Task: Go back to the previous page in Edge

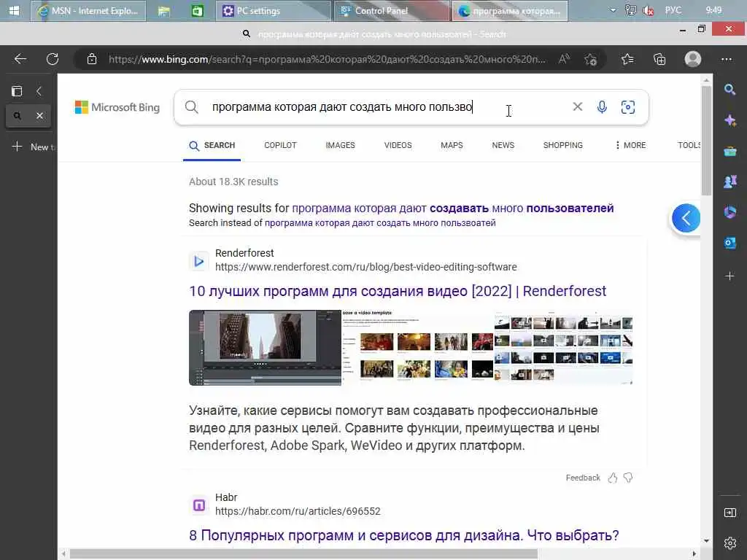Action: click(20, 59)
